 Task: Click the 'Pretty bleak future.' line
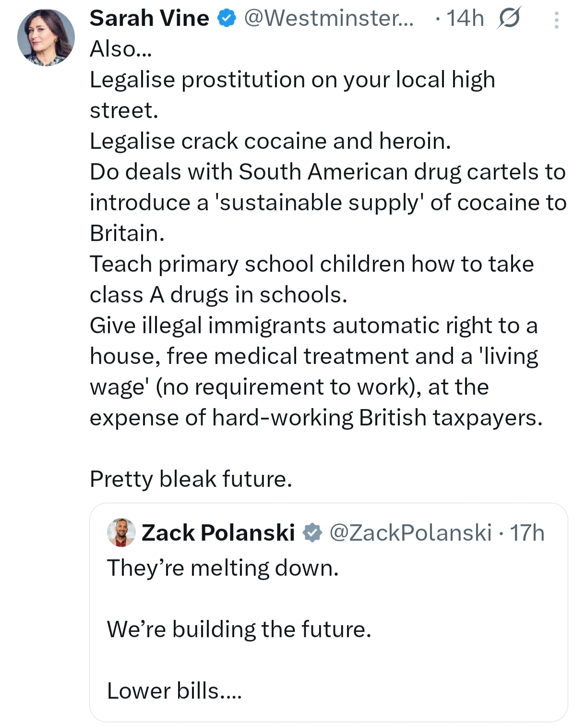pyautogui.click(x=191, y=479)
